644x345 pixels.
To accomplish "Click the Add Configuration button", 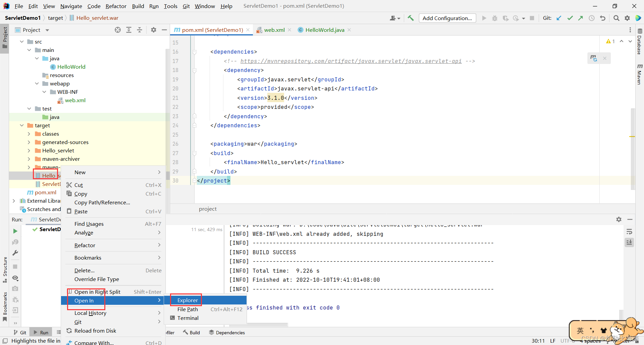I will point(447,18).
